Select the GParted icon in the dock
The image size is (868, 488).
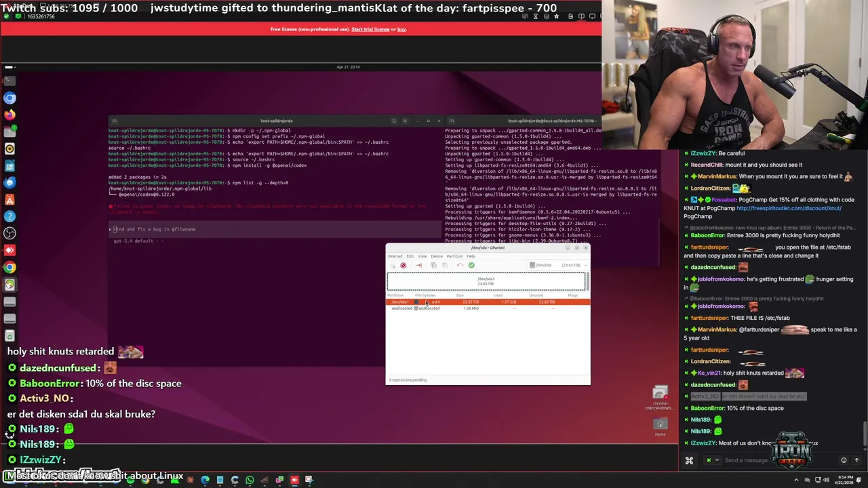tap(9, 285)
